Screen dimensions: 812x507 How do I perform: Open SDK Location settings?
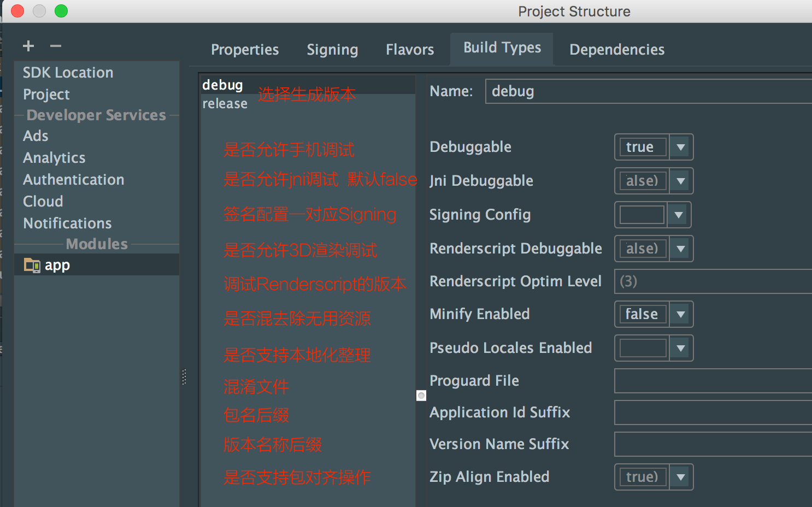click(x=68, y=73)
